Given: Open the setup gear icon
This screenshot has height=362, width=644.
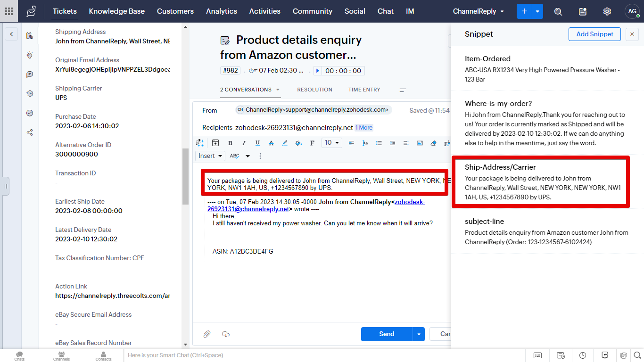Looking at the screenshot, I should (607, 11).
